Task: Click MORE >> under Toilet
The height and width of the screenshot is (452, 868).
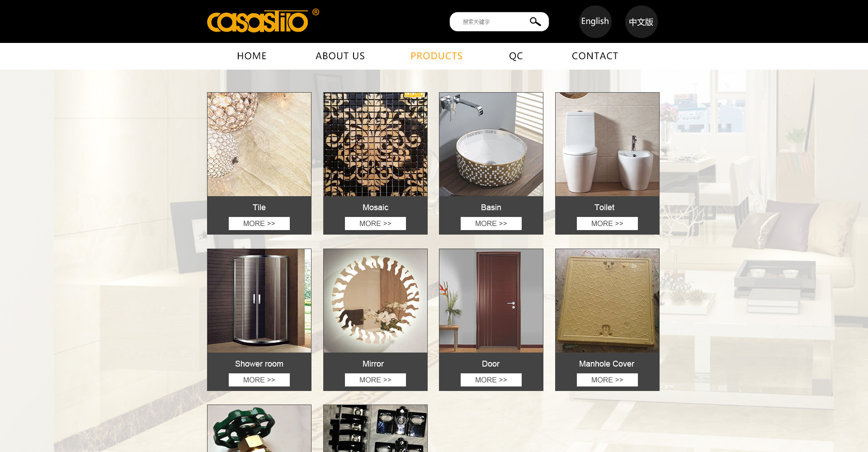Action: tap(607, 223)
